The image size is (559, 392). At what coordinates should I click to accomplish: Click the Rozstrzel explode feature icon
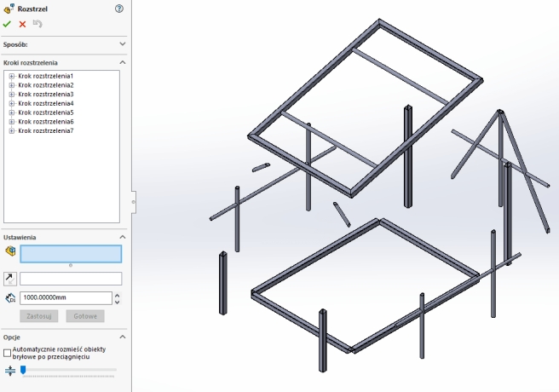click(9, 9)
